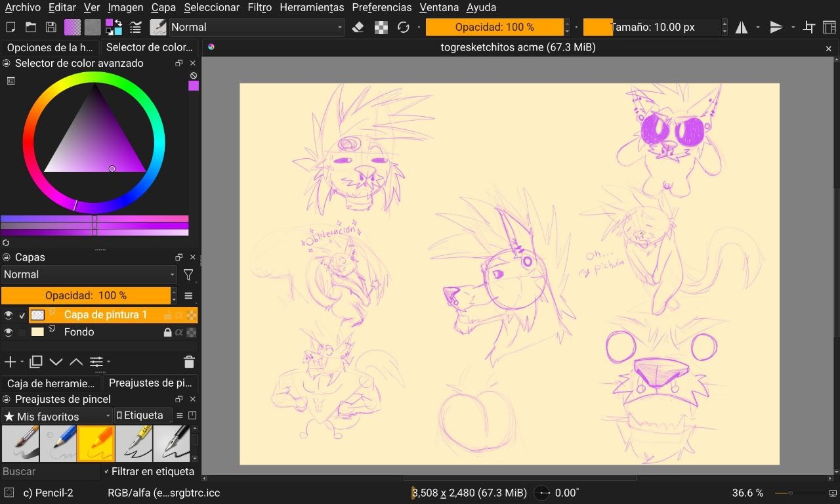
Task: Click the reload brush preset icon
Action: click(x=403, y=27)
